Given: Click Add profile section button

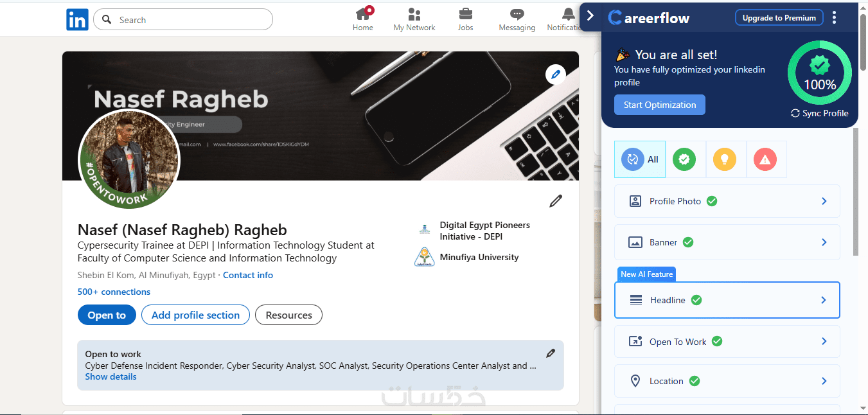Looking at the screenshot, I should [x=195, y=315].
